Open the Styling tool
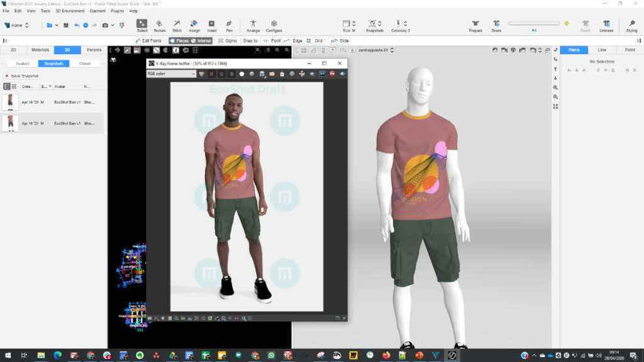Viewport: 644px width, 362px height. pyautogui.click(x=631, y=25)
